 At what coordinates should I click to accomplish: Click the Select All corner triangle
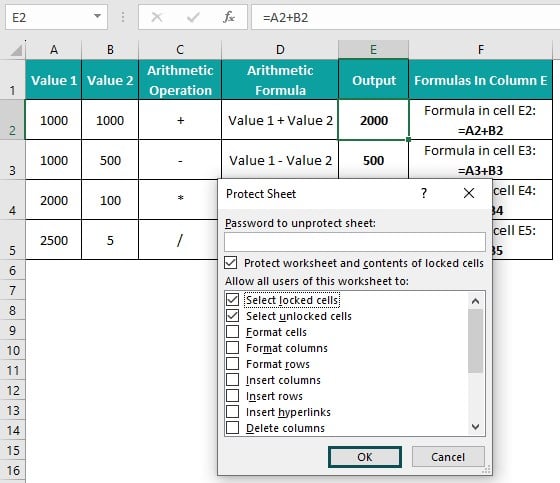coord(16,50)
